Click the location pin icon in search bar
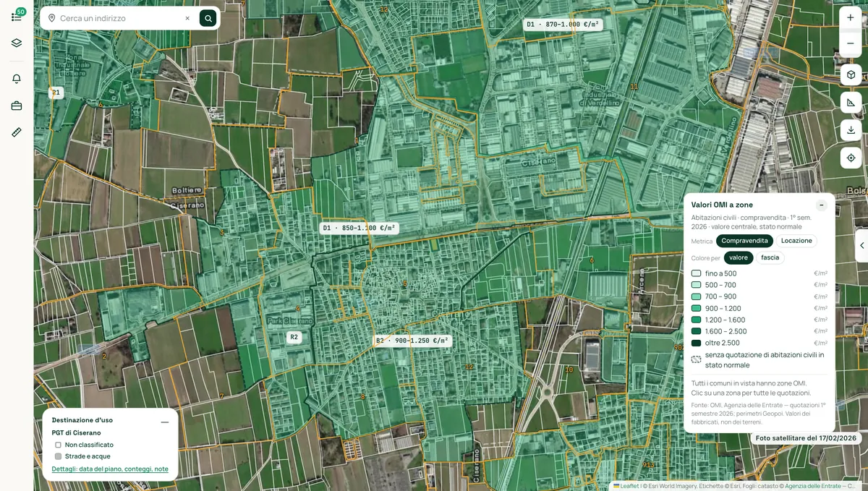Viewport: 868px width, 491px height. (x=51, y=18)
